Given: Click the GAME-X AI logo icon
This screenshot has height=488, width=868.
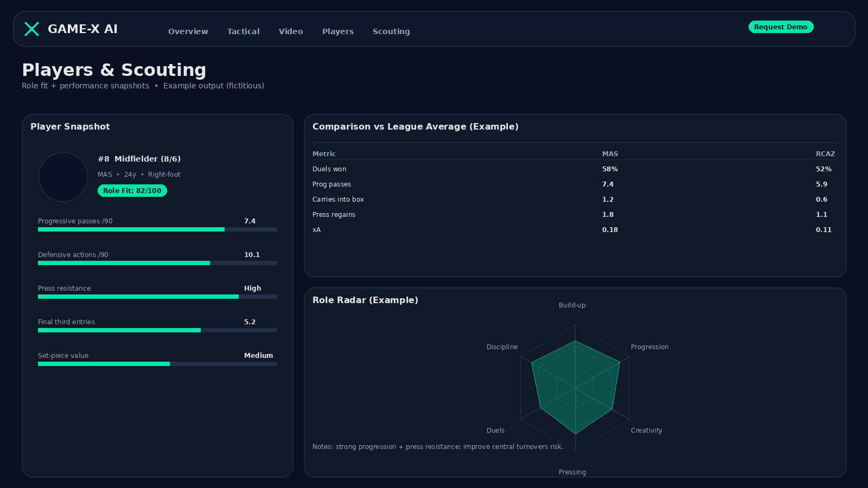Looking at the screenshot, I should pos(32,29).
